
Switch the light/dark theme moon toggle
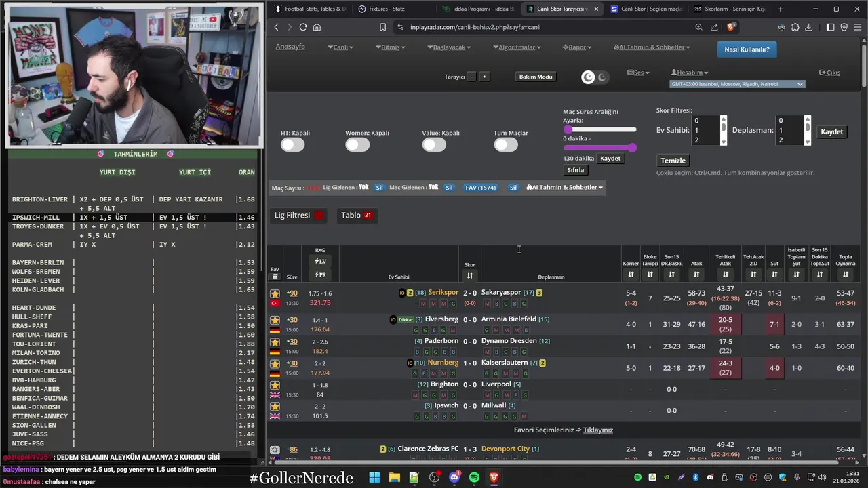pyautogui.click(x=595, y=77)
